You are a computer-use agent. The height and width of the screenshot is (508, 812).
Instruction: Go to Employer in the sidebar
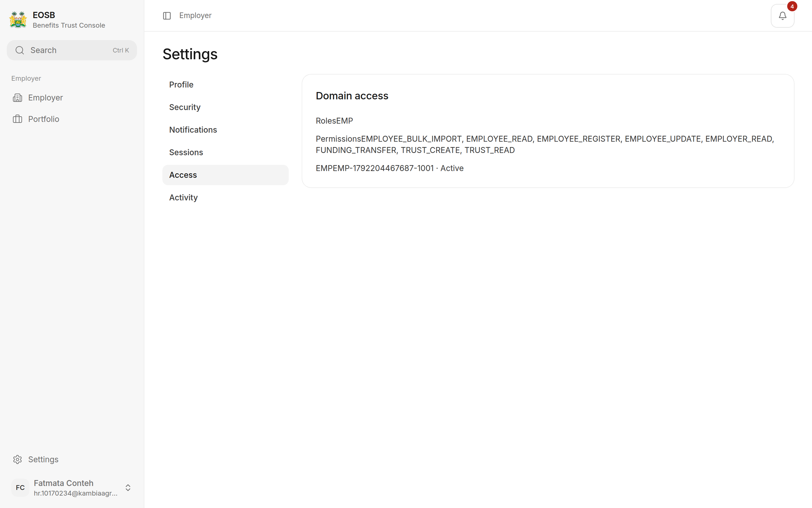[72, 98]
